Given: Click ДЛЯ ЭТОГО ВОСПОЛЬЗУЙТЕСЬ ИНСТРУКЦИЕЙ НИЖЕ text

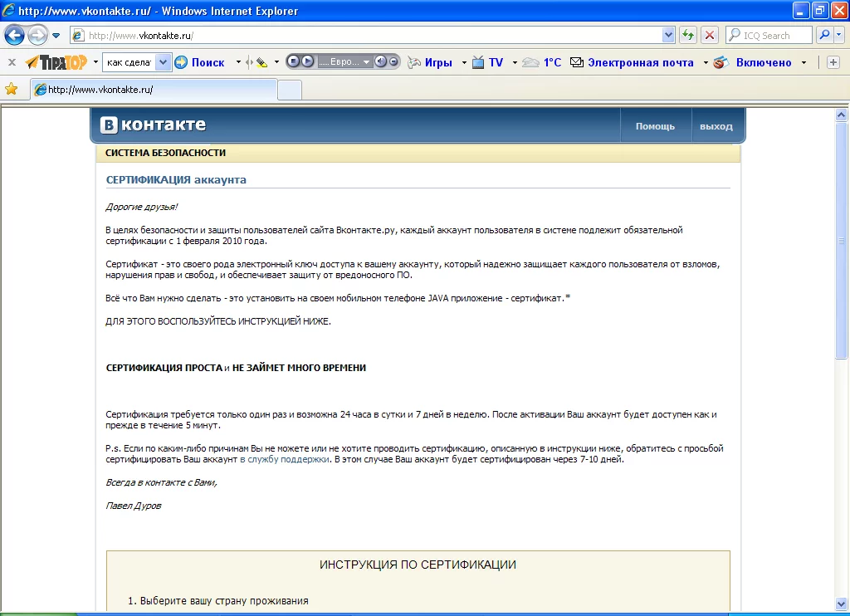Looking at the screenshot, I should pos(218,321).
